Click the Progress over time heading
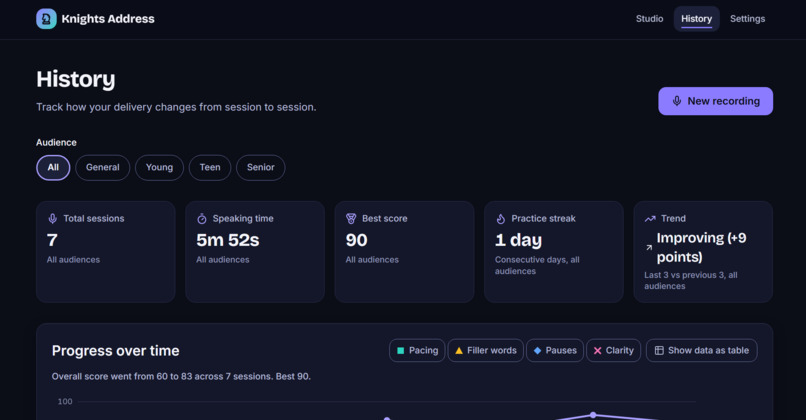 coord(116,351)
